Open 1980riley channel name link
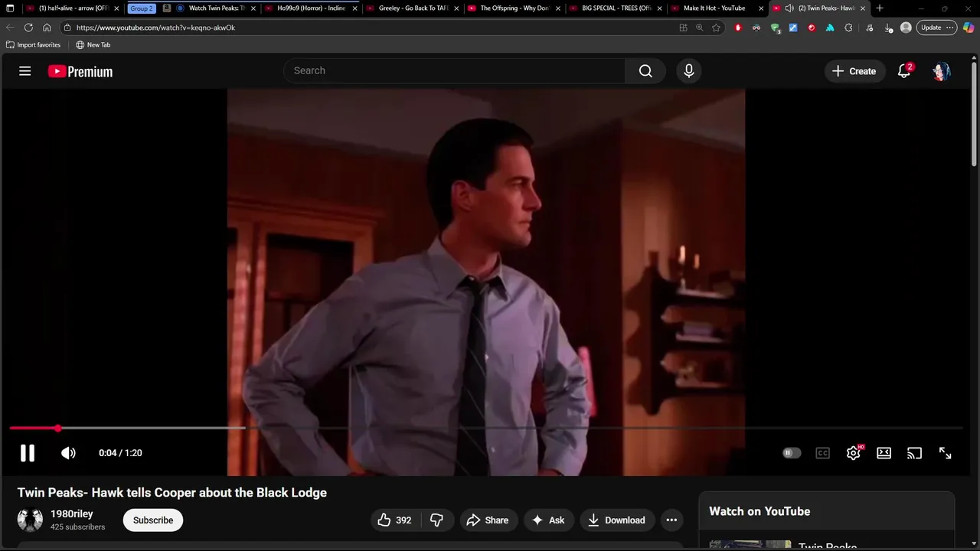 [x=72, y=514]
